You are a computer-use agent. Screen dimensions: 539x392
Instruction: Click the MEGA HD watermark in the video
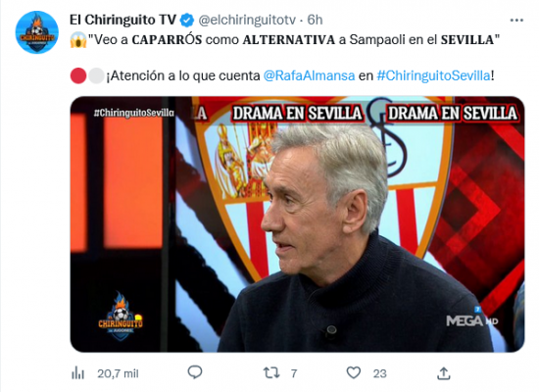(x=471, y=318)
